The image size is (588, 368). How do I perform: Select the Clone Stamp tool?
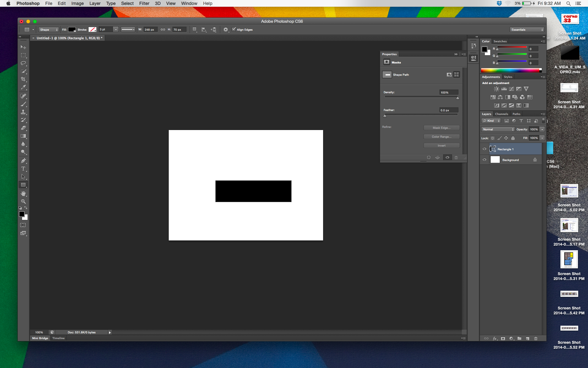(x=23, y=112)
